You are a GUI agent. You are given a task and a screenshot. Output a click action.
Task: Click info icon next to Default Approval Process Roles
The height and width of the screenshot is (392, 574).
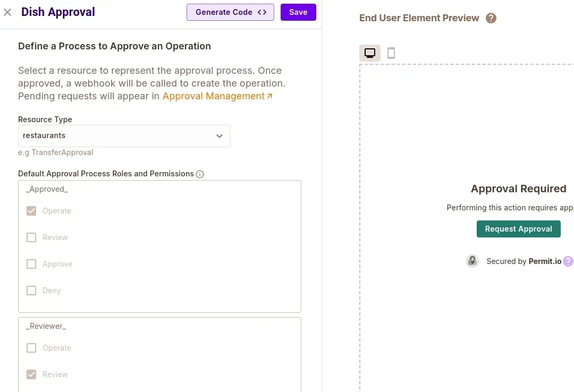pos(200,174)
